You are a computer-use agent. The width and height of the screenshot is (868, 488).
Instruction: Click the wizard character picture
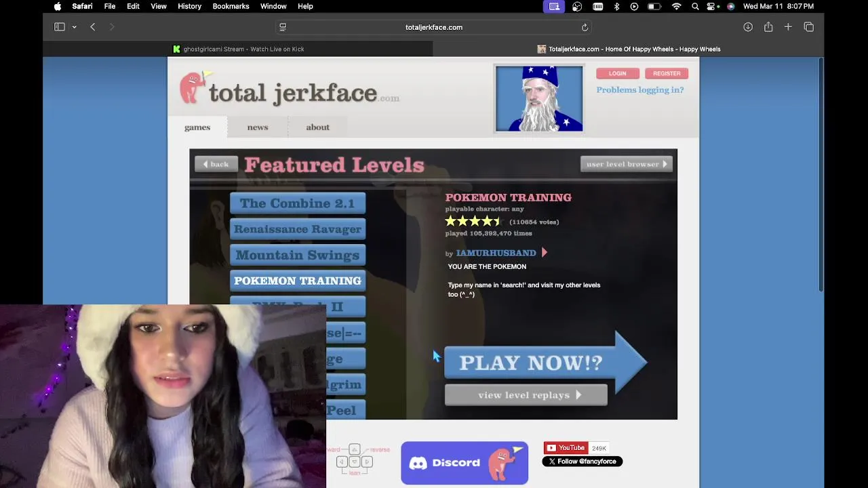tap(539, 98)
